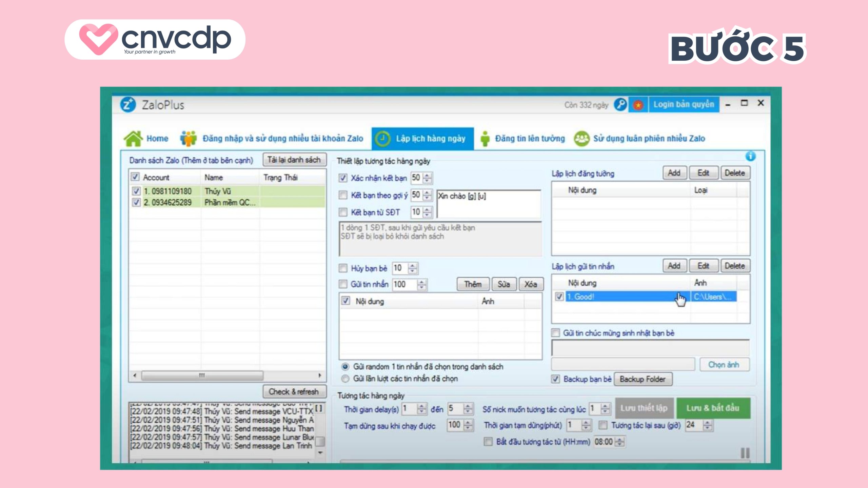868x488 pixels.
Task: Enable Hủy bạn bè checkbox
Action: click(x=343, y=268)
